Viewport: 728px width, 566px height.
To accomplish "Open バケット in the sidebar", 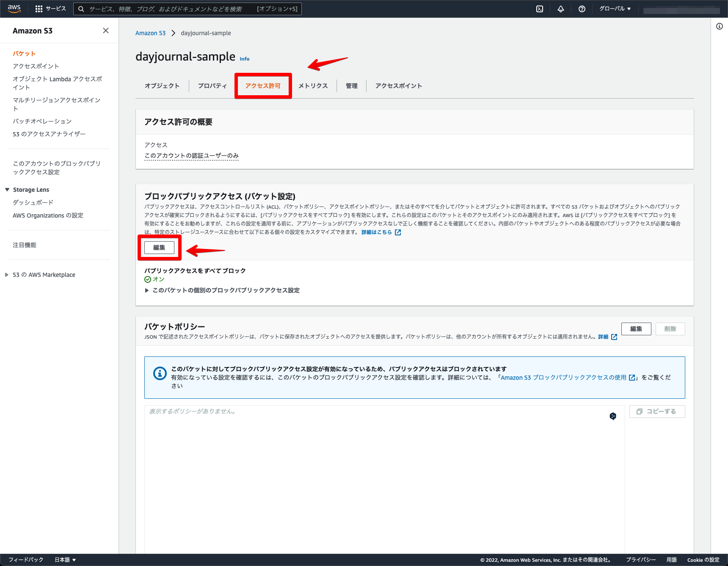I will click(24, 54).
